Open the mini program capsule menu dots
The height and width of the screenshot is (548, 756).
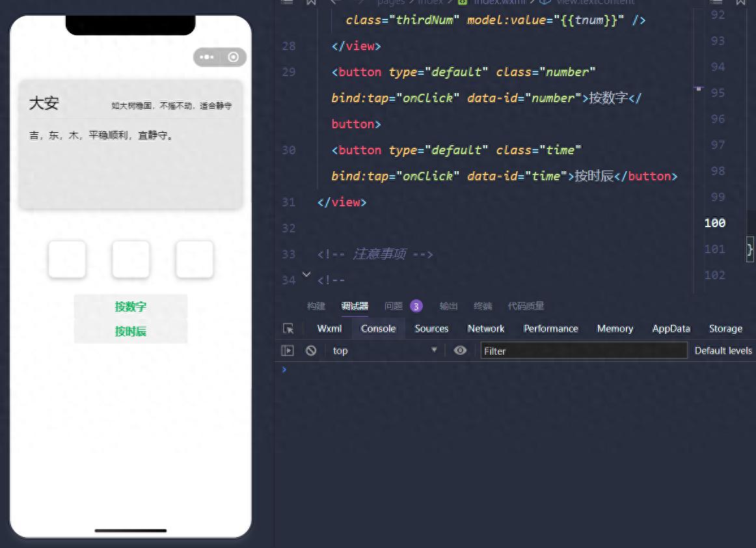pyautogui.click(x=207, y=57)
